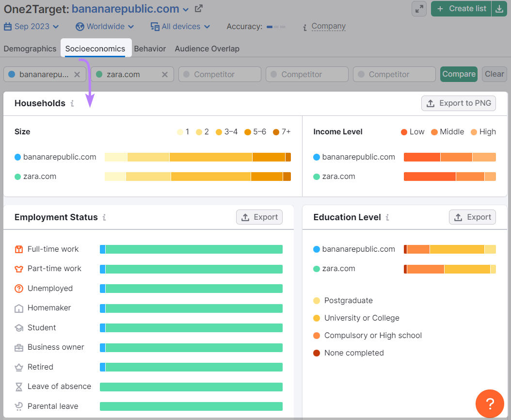Open the Worldwide location dropdown
This screenshot has width=511, height=420.
click(104, 27)
